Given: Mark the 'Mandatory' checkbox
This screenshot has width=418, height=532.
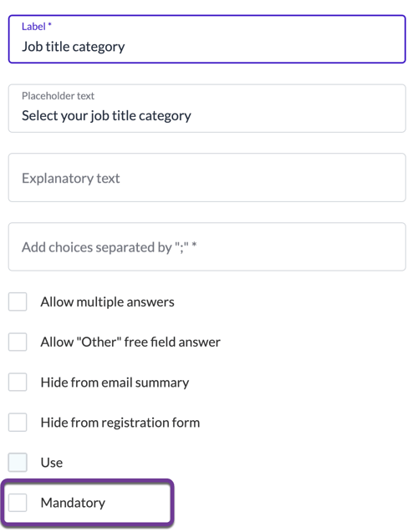Looking at the screenshot, I should [18, 503].
